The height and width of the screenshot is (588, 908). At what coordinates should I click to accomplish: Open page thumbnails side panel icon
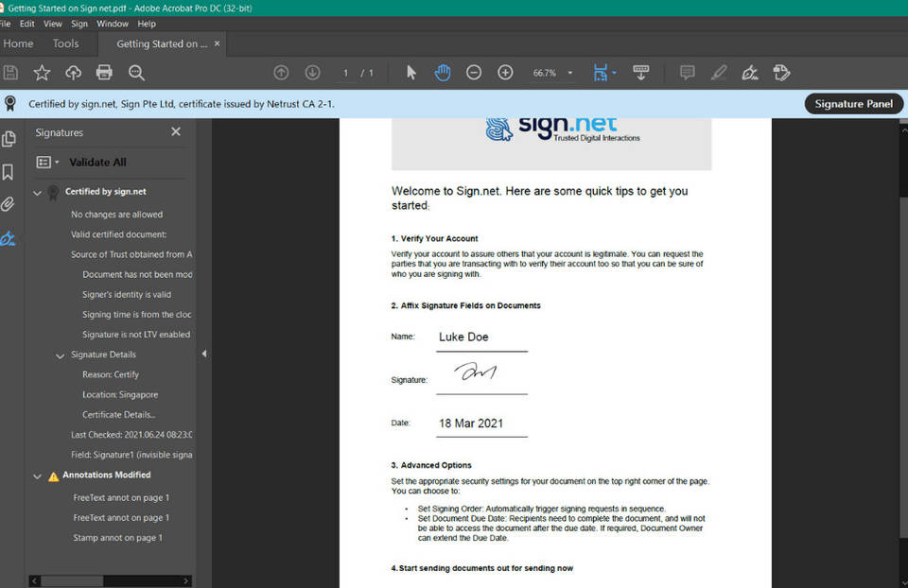point(9,139)
